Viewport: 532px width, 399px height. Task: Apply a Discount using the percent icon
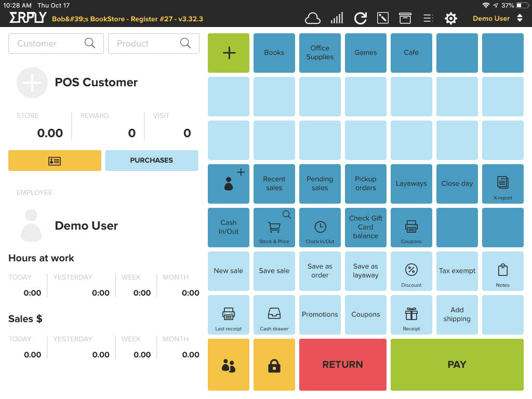click(411, 271)
